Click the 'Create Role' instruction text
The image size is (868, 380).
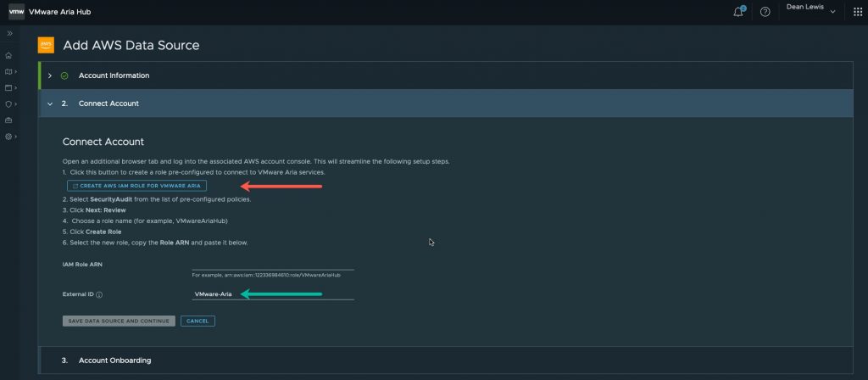pyautogui.click(x=103, y=232)
